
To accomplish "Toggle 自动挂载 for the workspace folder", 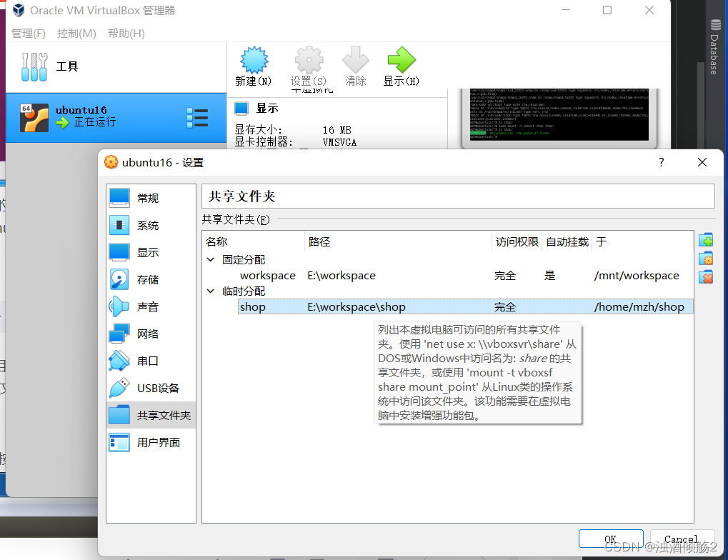I will pyautogui.click(x=550, y=276).
